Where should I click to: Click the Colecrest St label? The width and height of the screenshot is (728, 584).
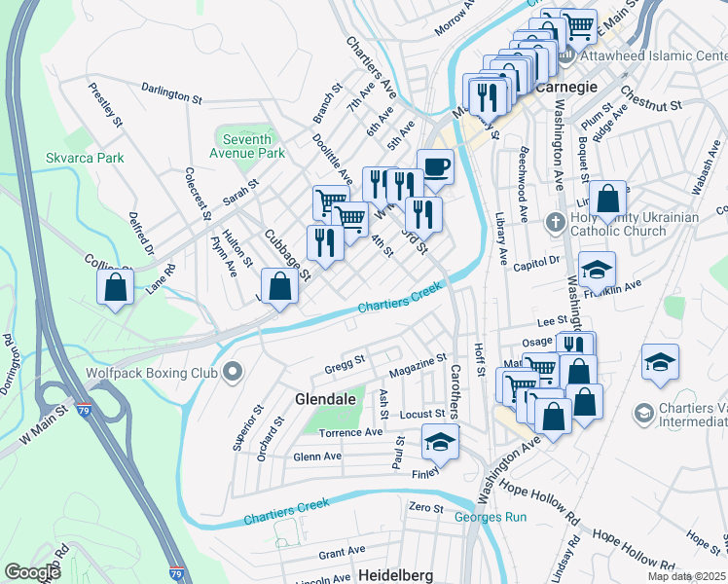coord(198,194)
